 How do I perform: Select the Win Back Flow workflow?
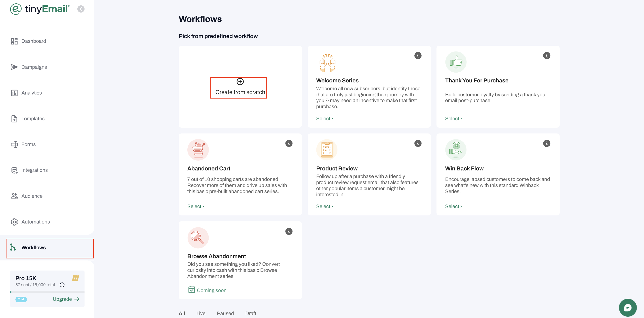(453, 206)
